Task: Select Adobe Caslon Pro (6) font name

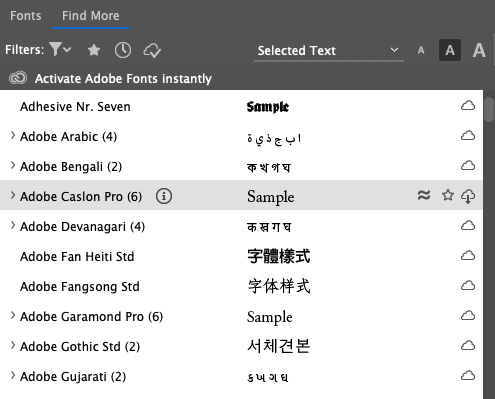Action: 81,197
